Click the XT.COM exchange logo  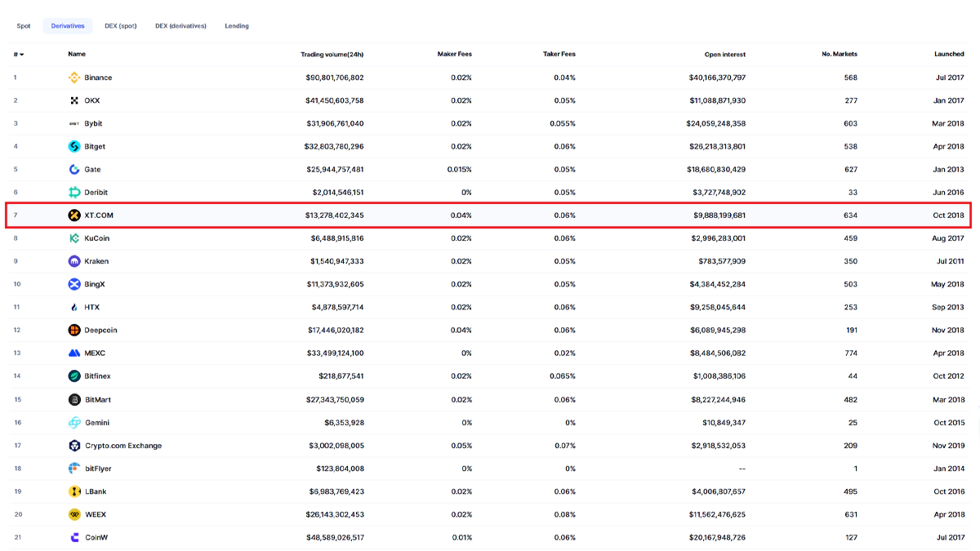74,216
